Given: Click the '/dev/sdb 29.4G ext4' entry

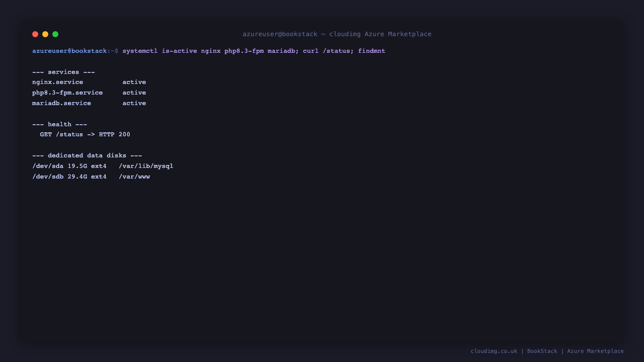Looking at the screenshot, I should click(x=69, y=177).
